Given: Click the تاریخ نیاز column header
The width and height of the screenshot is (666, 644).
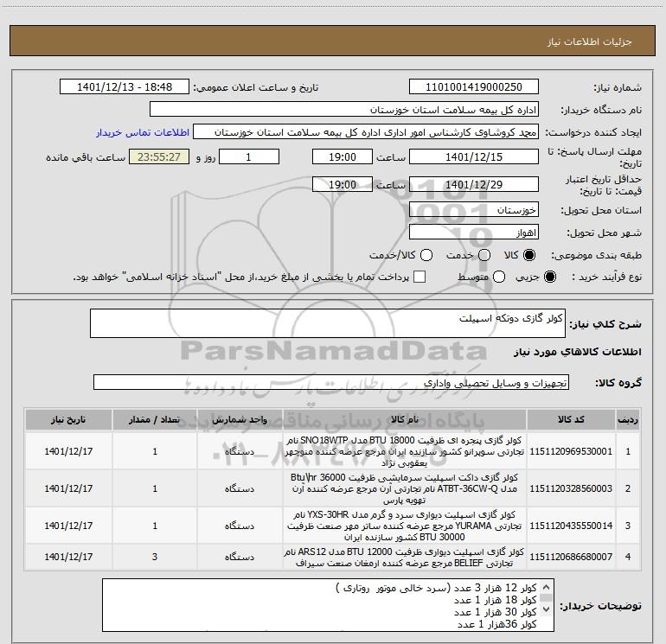Looking at the screenshot, I should coord(68,419).
